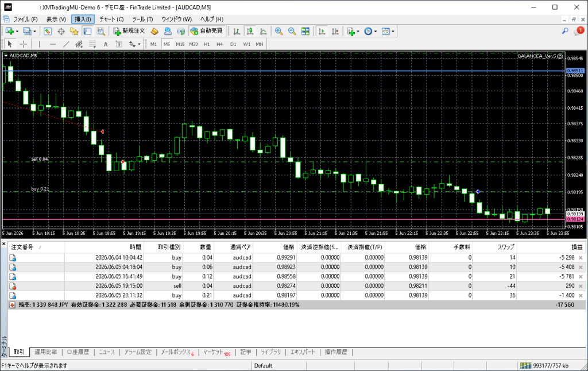
Task: Open the new chart icon
Action: (9, 31)
